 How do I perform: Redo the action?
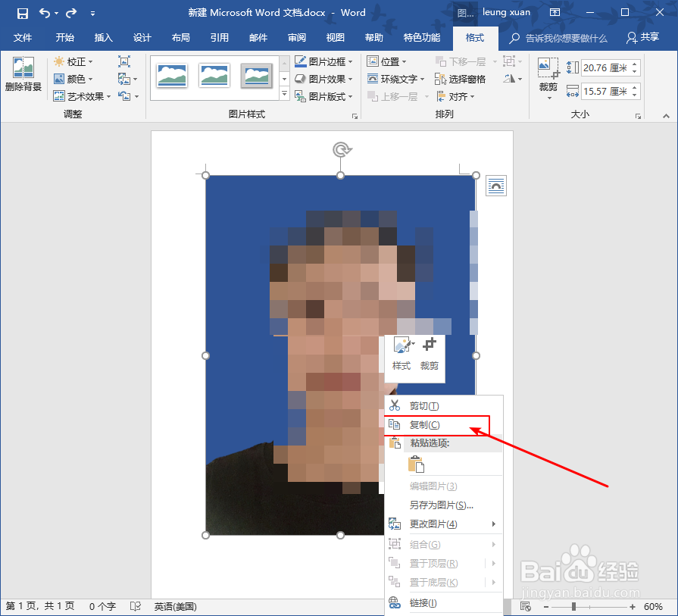coord(71,13)
